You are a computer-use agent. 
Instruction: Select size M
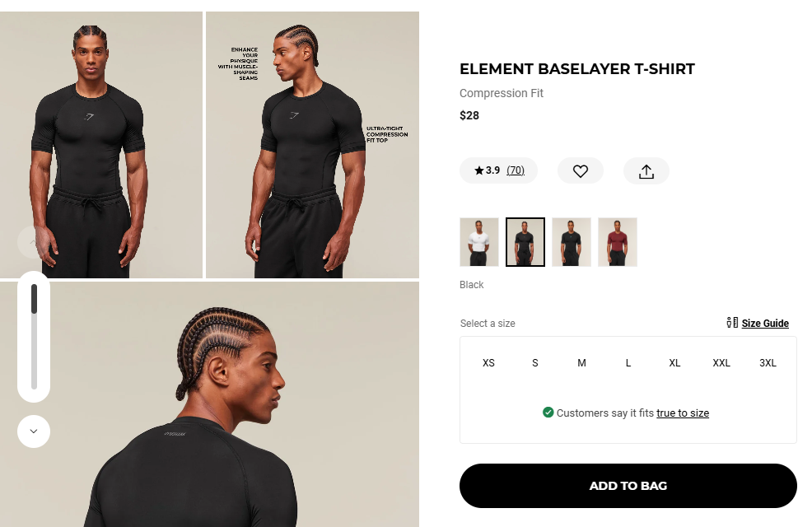pos(581,363)
